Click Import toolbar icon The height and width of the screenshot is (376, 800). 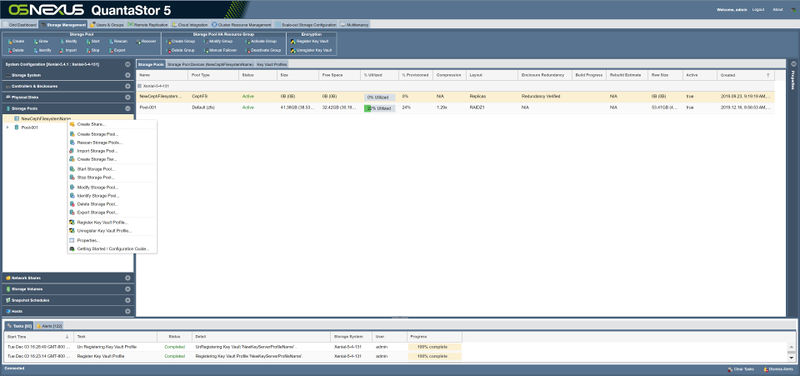pos(62,51)
